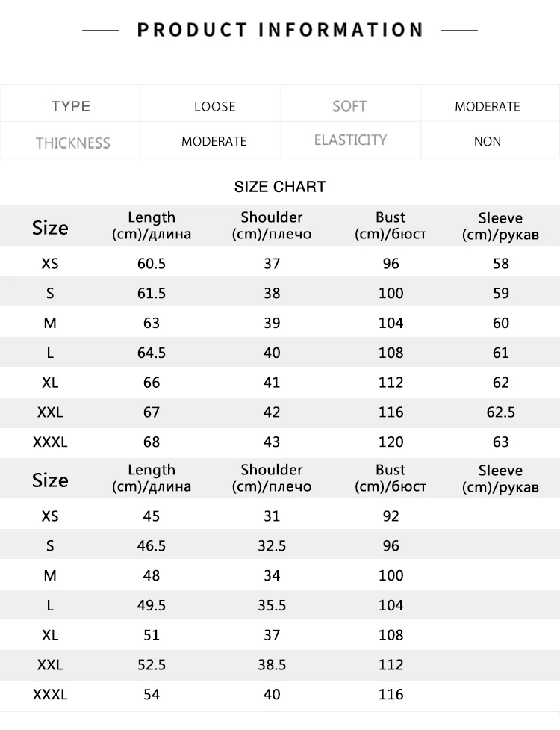Click the 116 bust value in last row
This screenshot has height=730, width=560.
pyautogui.click(x=391, y=695)
